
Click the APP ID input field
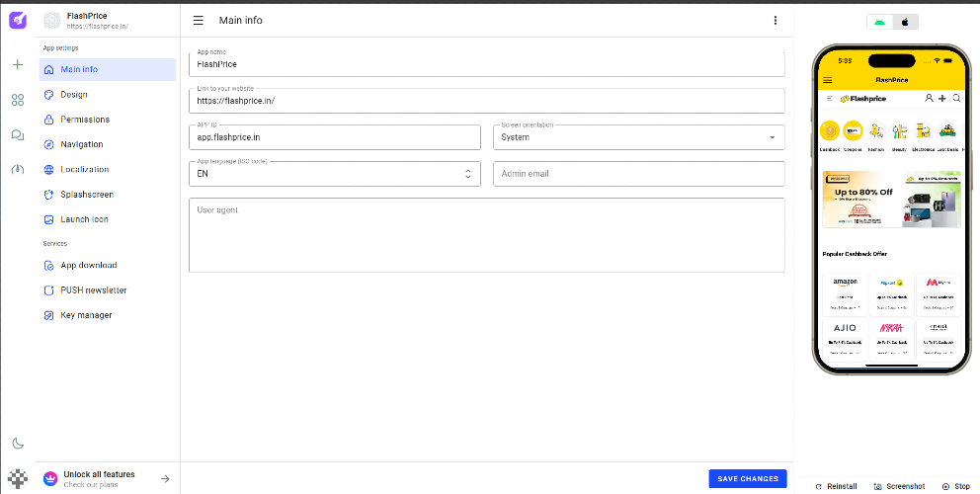click(335, 137)
